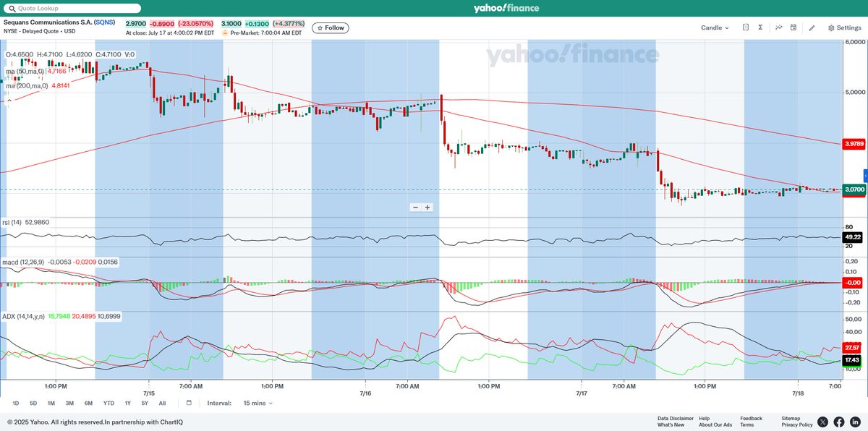Click the pre-market price 3.1000
This screenshot has height=431, width=868.
click(x=231, y=23)
